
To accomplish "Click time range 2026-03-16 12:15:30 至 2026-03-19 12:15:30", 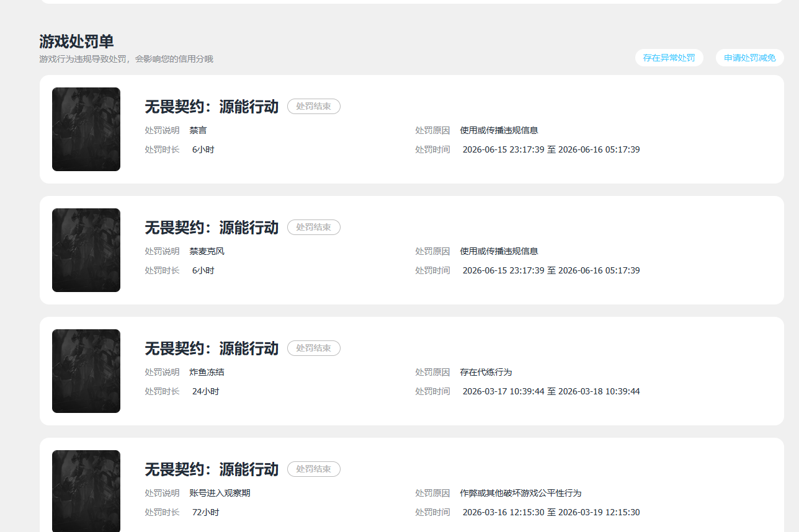I will click(551, 512).
